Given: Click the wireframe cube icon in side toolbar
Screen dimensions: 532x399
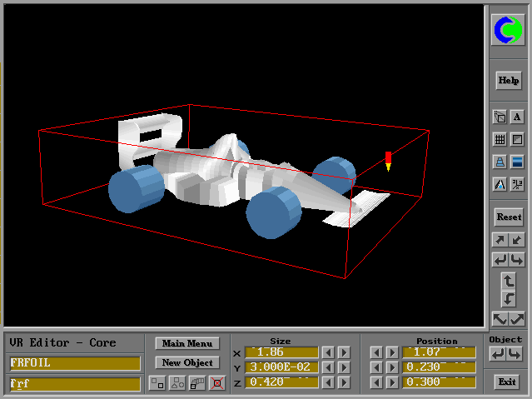Looking at the screenshot, I should point(500,117).
